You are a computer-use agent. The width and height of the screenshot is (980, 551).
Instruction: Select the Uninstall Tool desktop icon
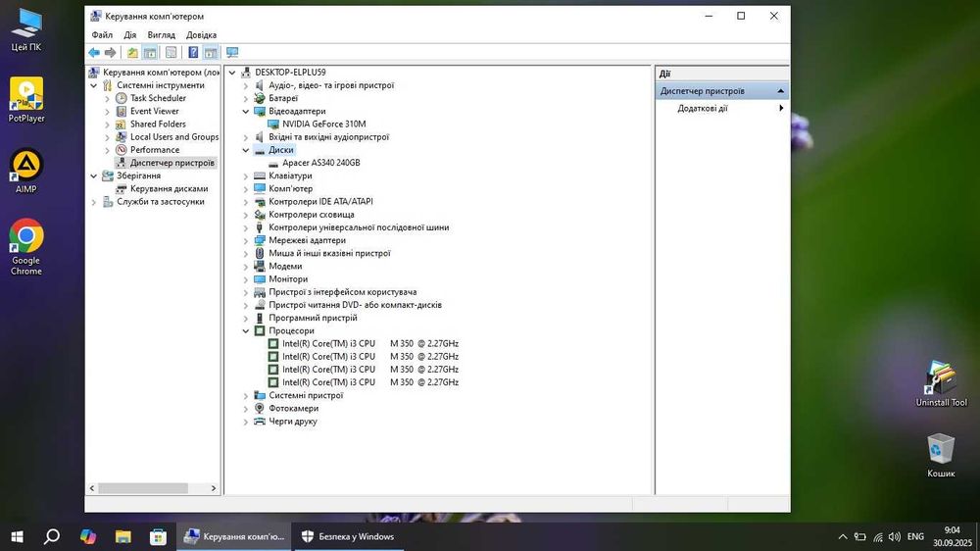pyautogui.click(x=941, y=384)
